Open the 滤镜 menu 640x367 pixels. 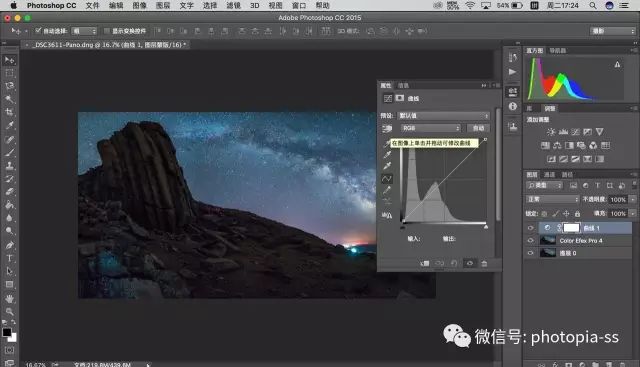pos(233,5)
